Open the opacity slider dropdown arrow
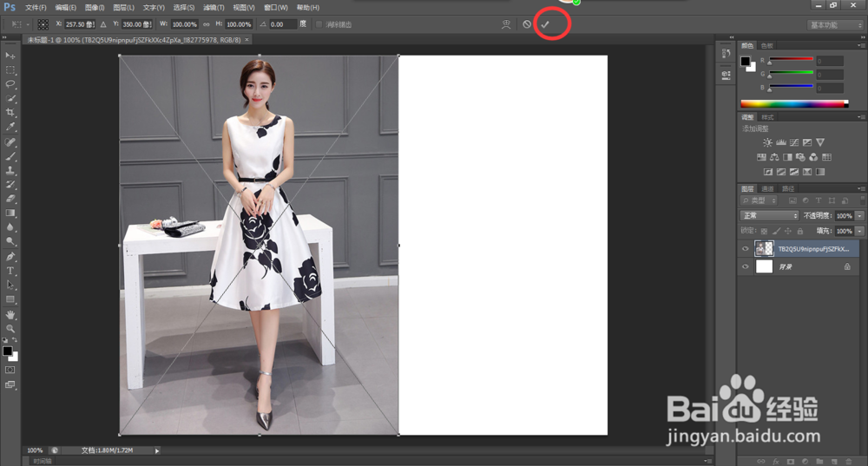 click(859, 216)
